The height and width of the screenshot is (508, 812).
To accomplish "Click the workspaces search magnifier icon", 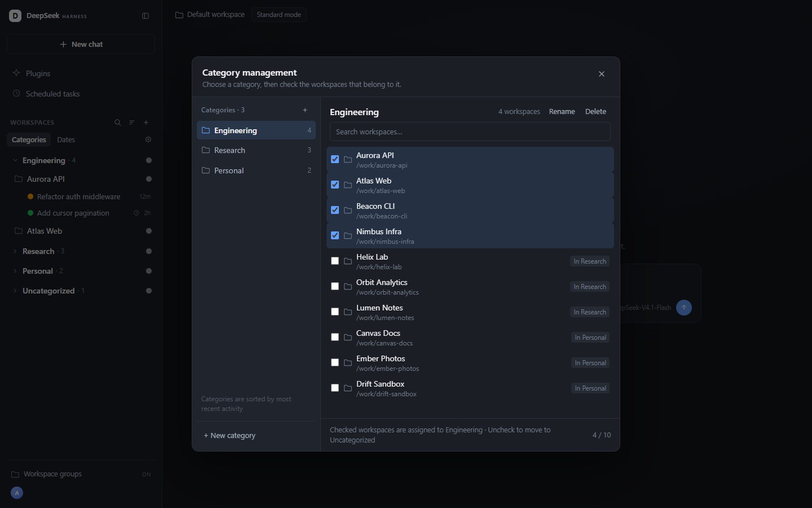I will (x=117, y=122).
